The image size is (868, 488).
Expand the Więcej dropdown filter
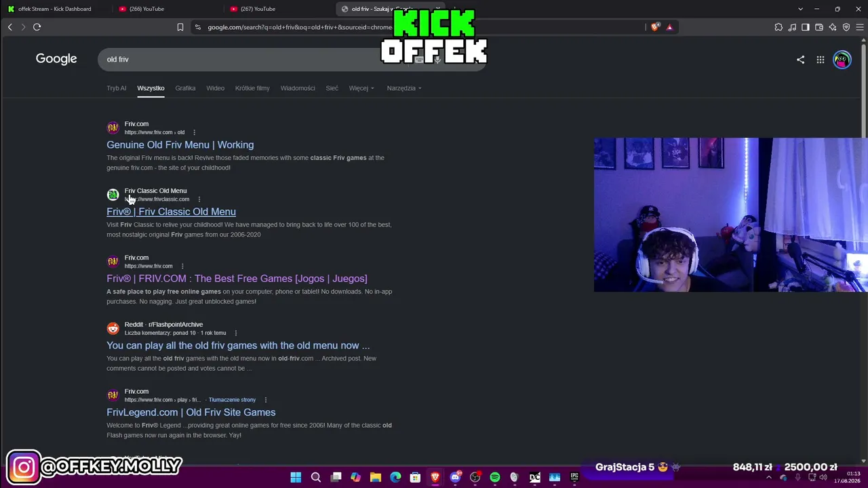point(361,88)
